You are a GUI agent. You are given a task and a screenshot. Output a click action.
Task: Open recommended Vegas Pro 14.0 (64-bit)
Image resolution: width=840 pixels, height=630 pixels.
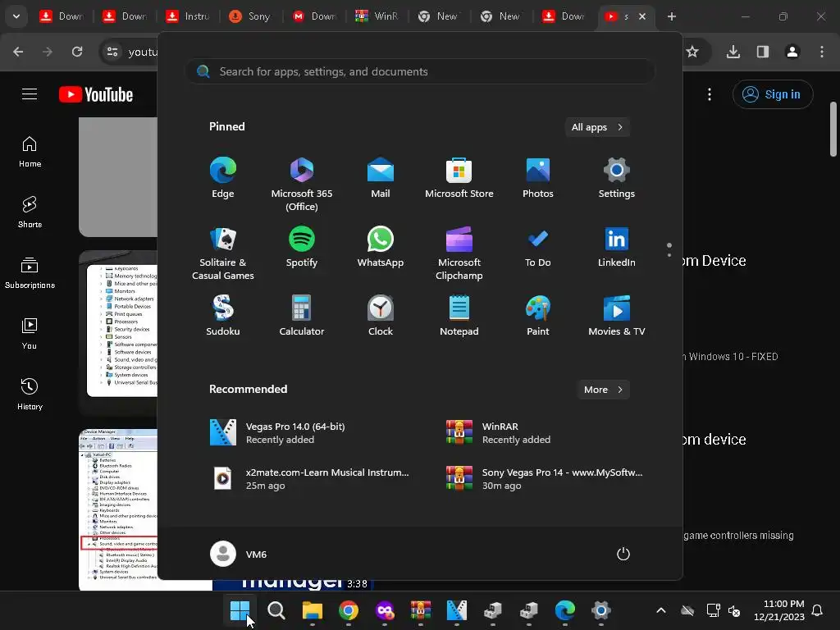[277, 433]
